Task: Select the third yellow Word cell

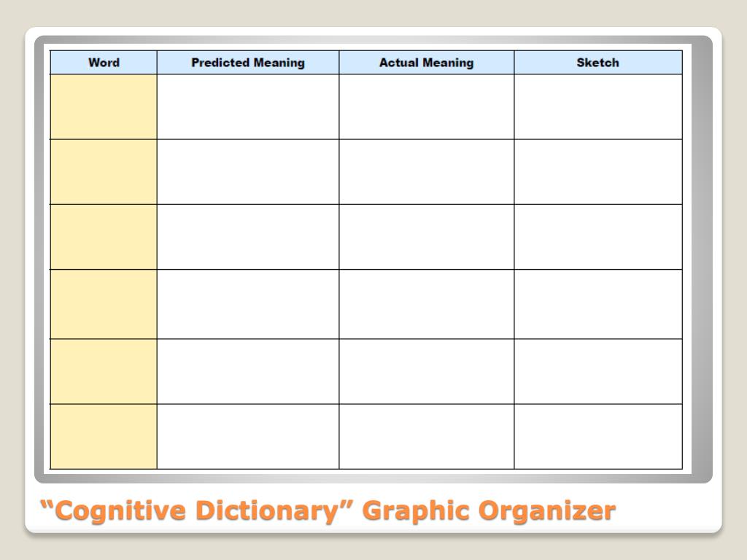Action: 104,237
